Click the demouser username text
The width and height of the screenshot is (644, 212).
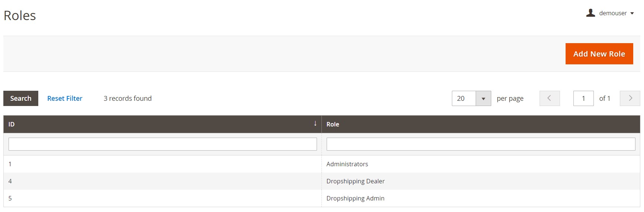(x=613, y=13)
